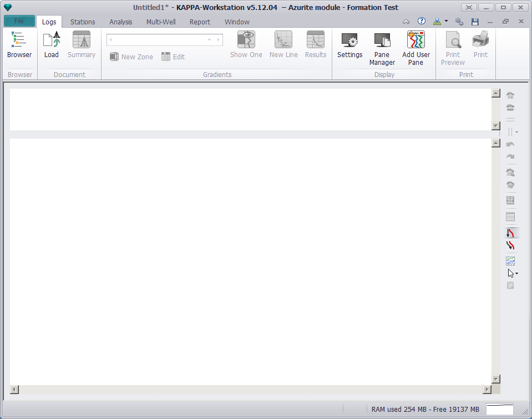
Task: Expand the workstation network dropdown arrow
Action: click(446, 22)
